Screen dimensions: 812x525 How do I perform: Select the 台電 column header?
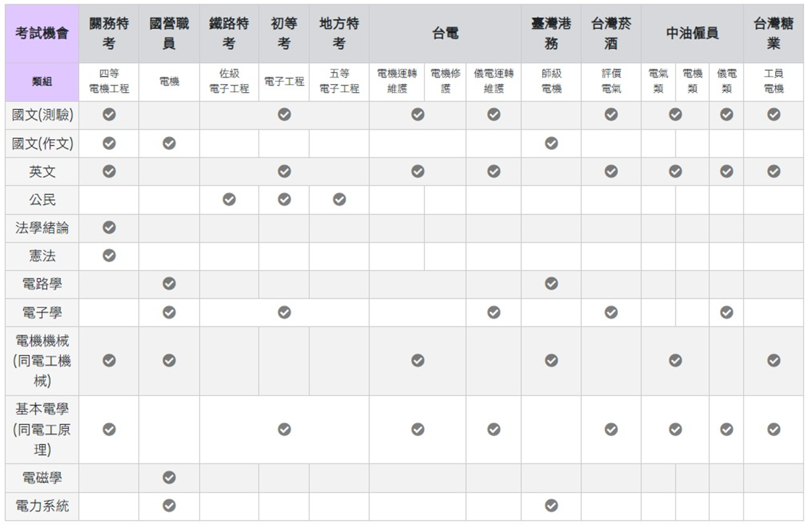[x=445, y=34]
